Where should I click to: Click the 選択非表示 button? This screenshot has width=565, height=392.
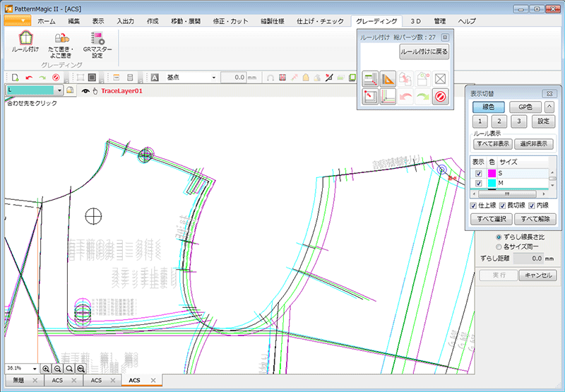[x=534, y=144]
